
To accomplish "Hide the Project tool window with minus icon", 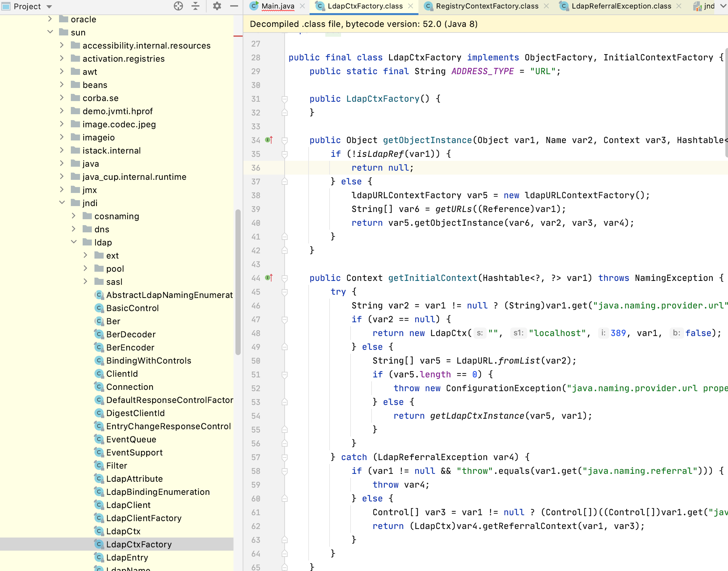I will point(234,6).
